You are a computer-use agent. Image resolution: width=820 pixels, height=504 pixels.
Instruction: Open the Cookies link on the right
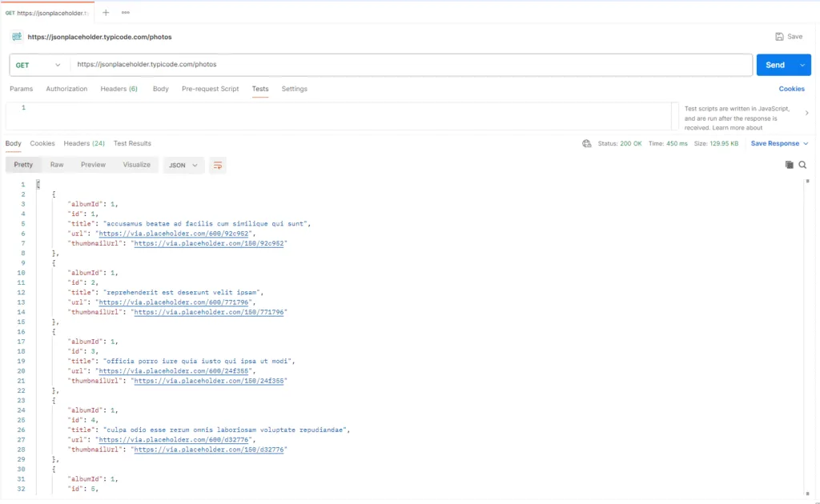791,89
